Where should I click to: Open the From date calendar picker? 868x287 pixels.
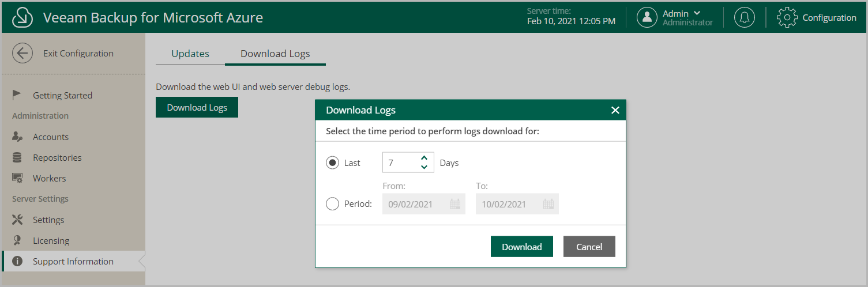pos(454,204)
